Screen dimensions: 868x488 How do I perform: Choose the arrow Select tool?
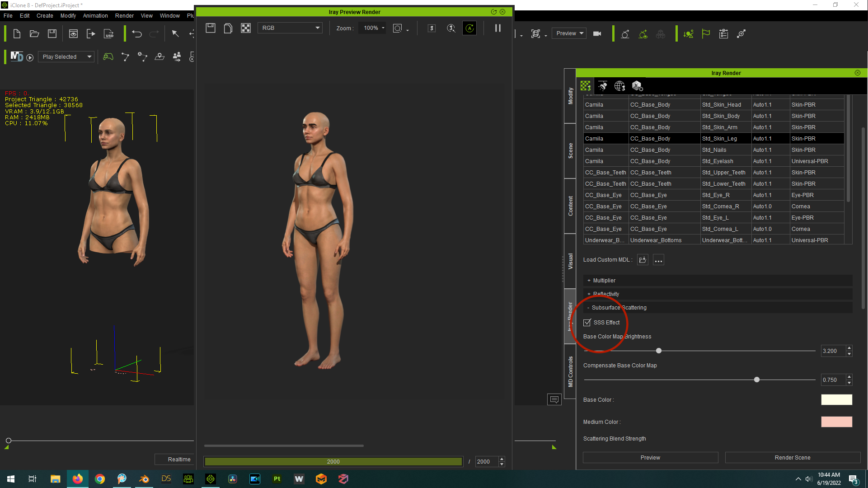175,33
